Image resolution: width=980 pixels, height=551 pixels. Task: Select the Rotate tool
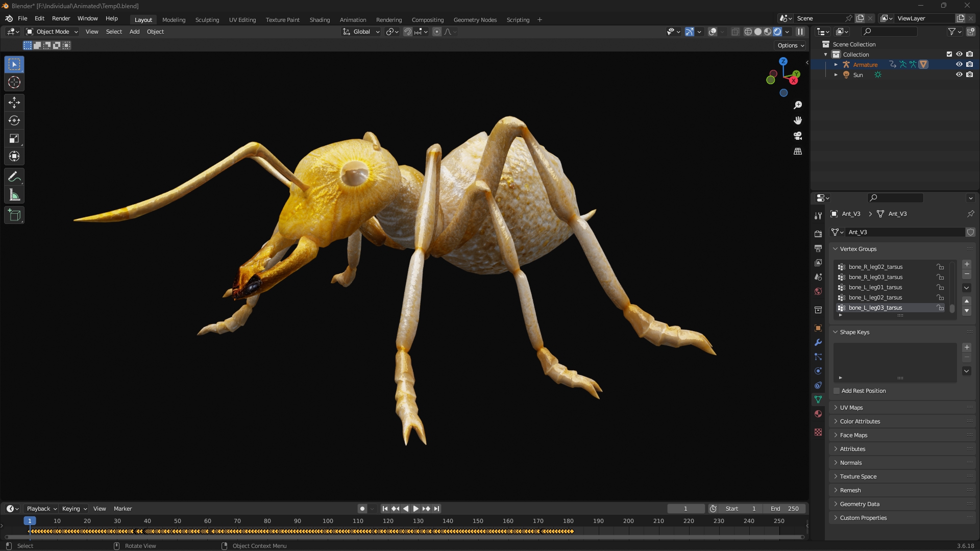14,120
